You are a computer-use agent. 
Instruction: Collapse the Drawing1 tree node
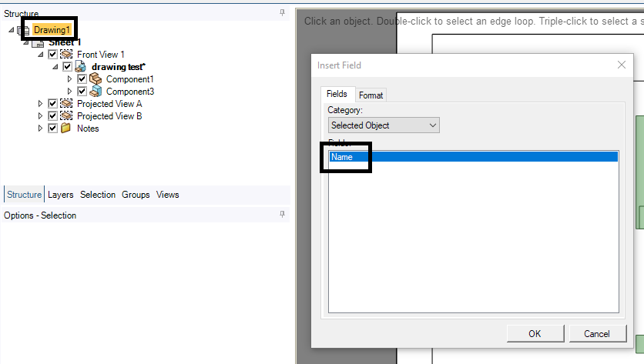point(12,30)
